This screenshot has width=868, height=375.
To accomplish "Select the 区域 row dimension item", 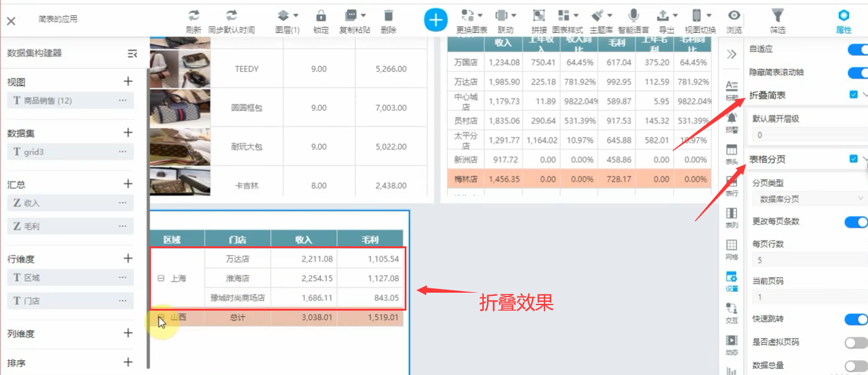I will [71, 278].
